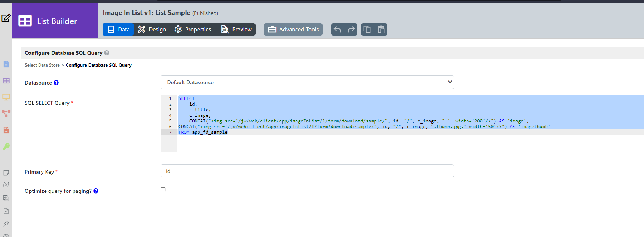
Task: Open the Default Datasource dropdown
Action: 307,82
